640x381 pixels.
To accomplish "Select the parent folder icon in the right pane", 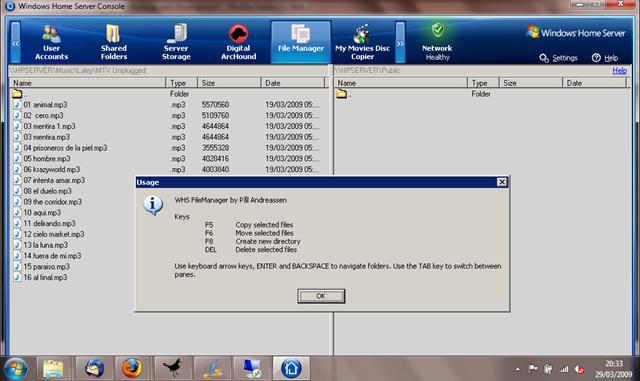I will pos(341,94).
